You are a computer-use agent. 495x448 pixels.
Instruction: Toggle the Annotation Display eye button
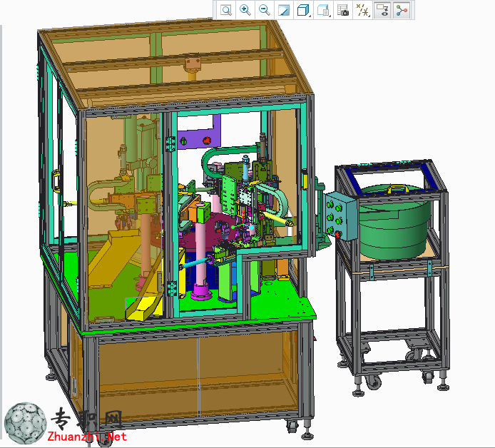click(382, 10)
